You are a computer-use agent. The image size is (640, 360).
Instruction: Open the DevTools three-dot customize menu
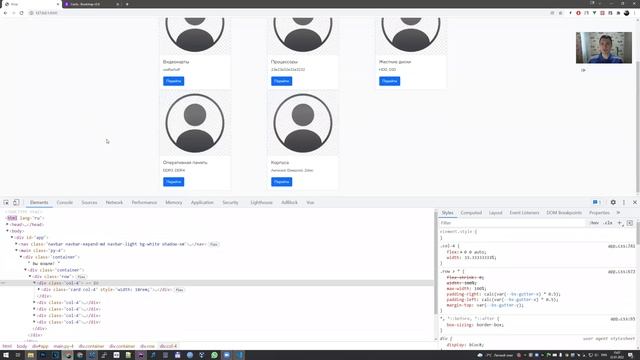[624, 202]
